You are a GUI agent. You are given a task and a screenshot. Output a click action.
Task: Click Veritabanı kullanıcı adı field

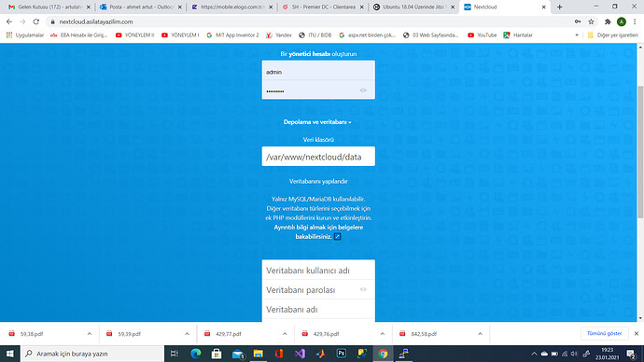[x=318, y=270]
